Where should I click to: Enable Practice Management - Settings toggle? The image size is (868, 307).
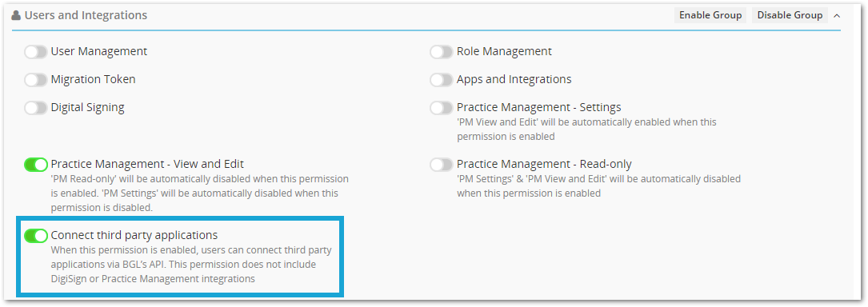click(442, 108)
